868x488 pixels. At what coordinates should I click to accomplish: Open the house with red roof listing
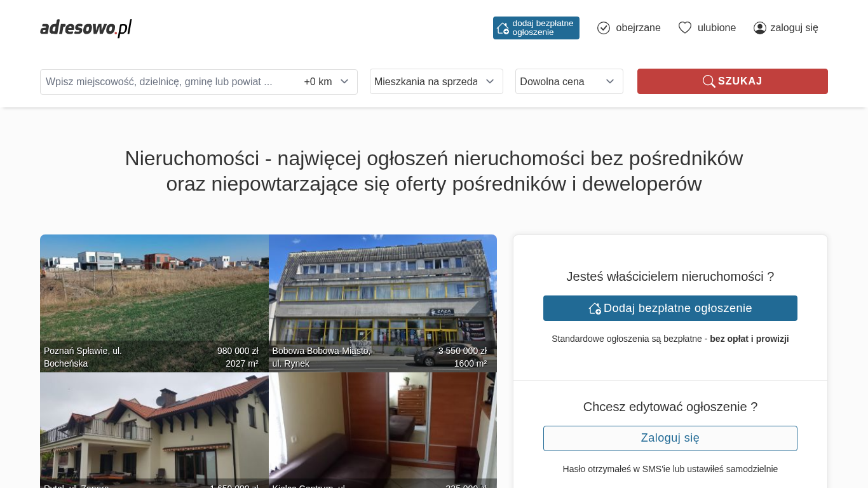click(154, 430)
